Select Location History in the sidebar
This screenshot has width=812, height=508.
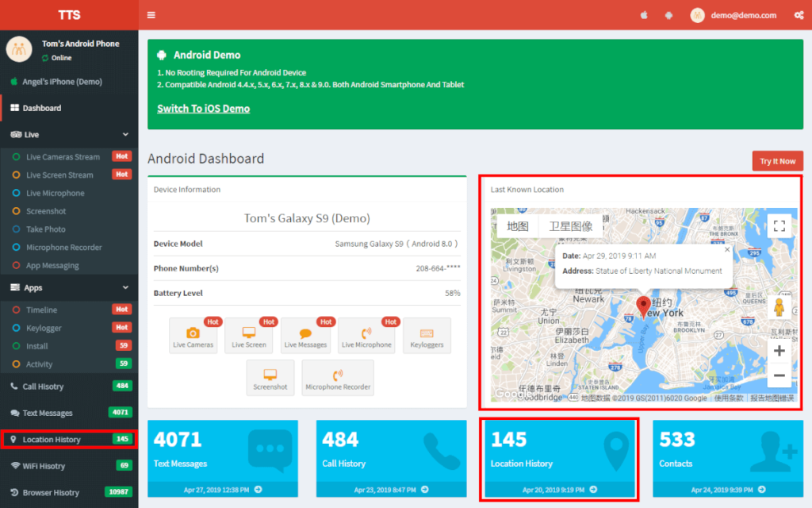[x=52, y=440]
